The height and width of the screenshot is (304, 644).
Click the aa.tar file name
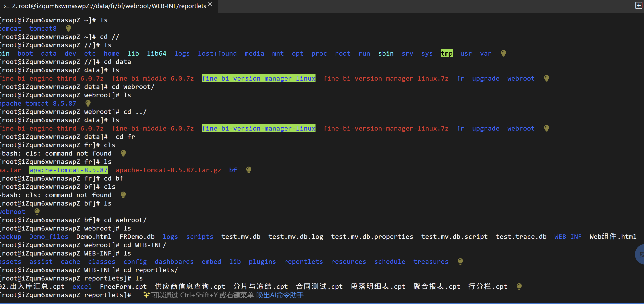[11, 170]
